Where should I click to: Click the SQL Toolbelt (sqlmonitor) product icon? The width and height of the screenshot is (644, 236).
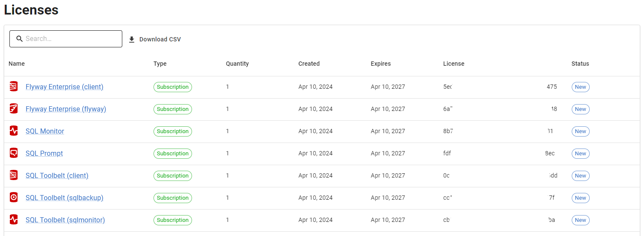pos(14,220)
